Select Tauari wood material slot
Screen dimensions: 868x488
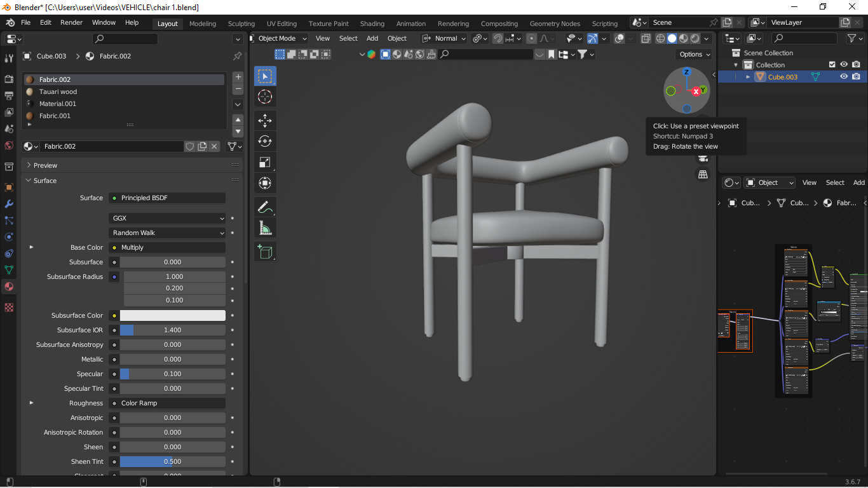pyautogui.click(x=124, y=91)
